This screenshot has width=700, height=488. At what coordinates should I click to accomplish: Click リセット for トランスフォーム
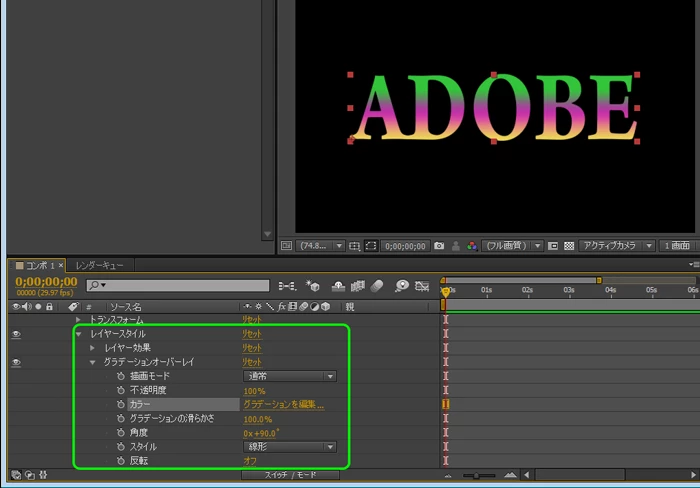click(252, 320)
